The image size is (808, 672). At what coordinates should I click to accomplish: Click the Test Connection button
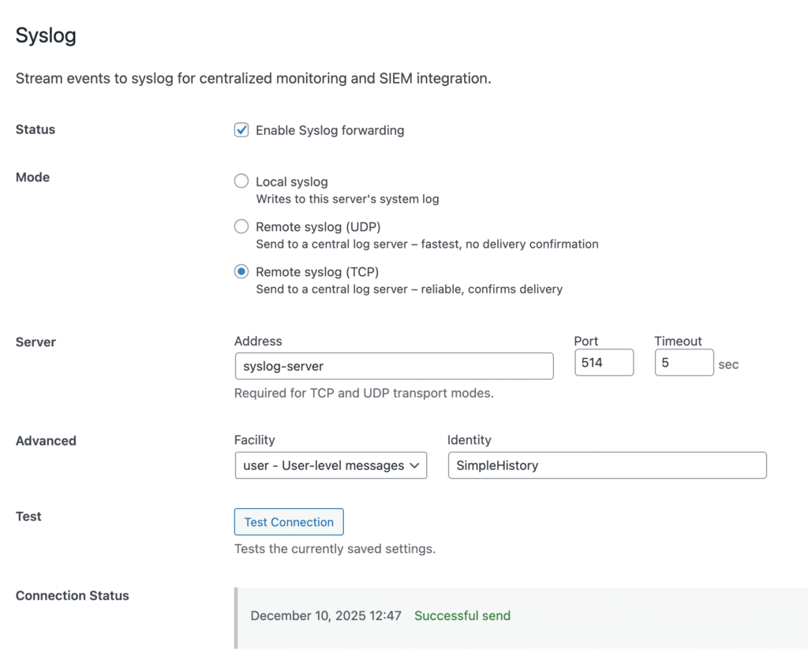pyautogui.click(x=289, y=522)
